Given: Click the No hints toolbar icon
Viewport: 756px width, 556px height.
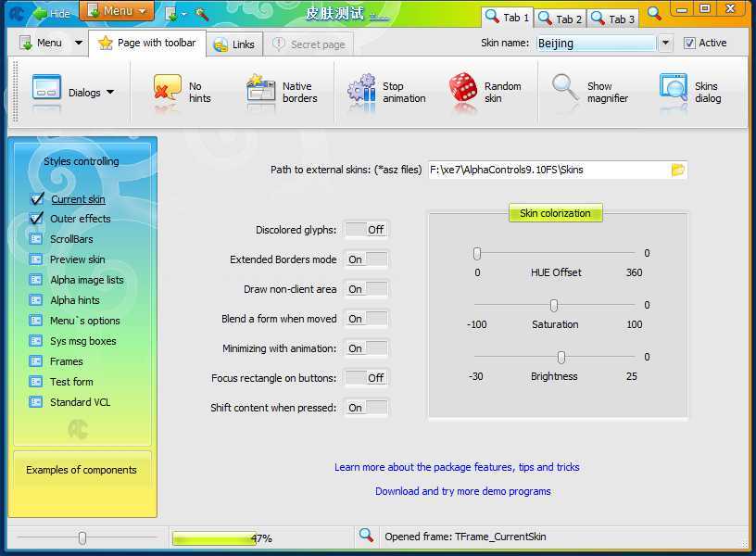Looking at the screenshot, I should (167, 92).
